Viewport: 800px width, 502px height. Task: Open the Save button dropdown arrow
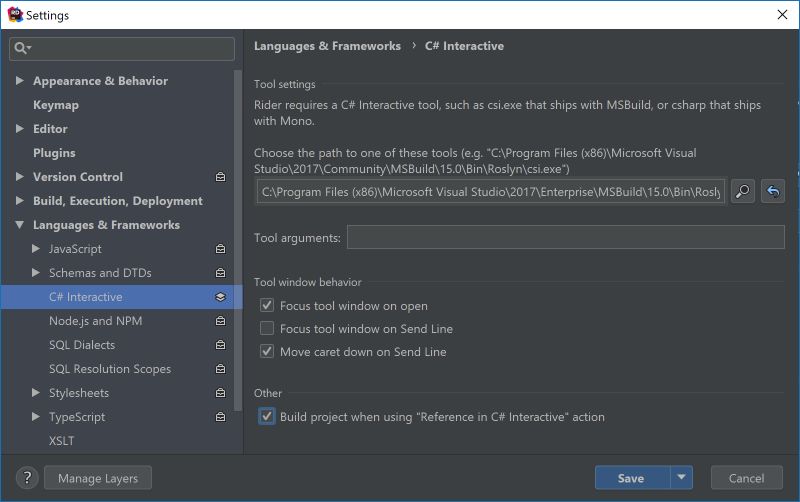[681, 478]
